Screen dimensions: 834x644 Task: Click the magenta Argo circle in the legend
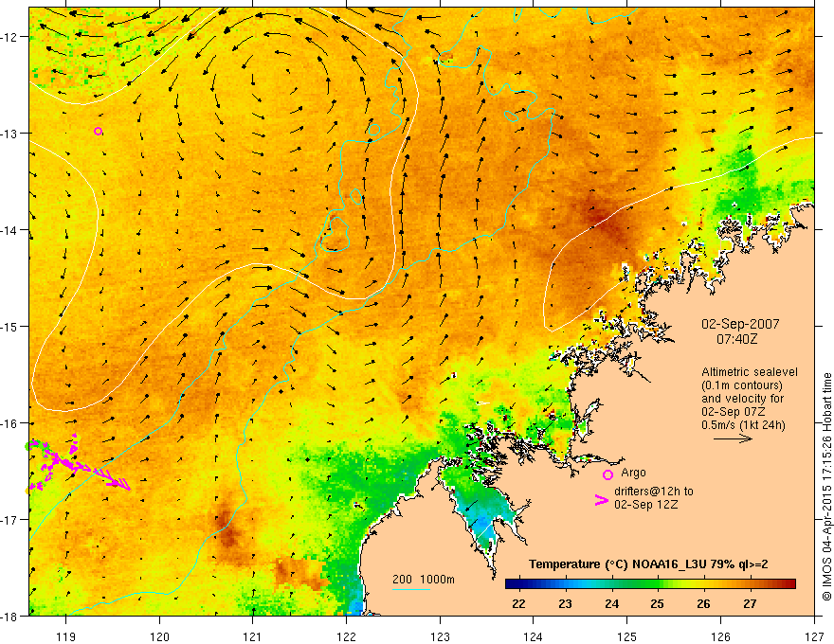[607, 474]
